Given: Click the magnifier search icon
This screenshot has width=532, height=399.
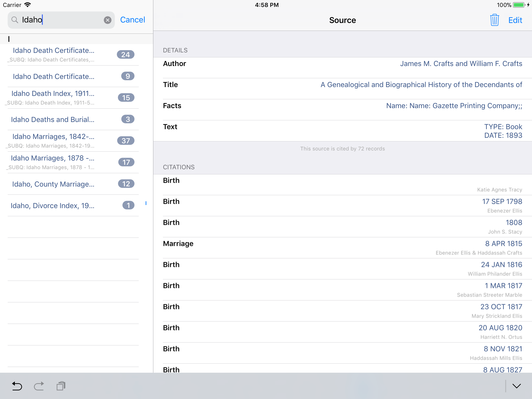Looking at the screenshot, I should 15,20.
